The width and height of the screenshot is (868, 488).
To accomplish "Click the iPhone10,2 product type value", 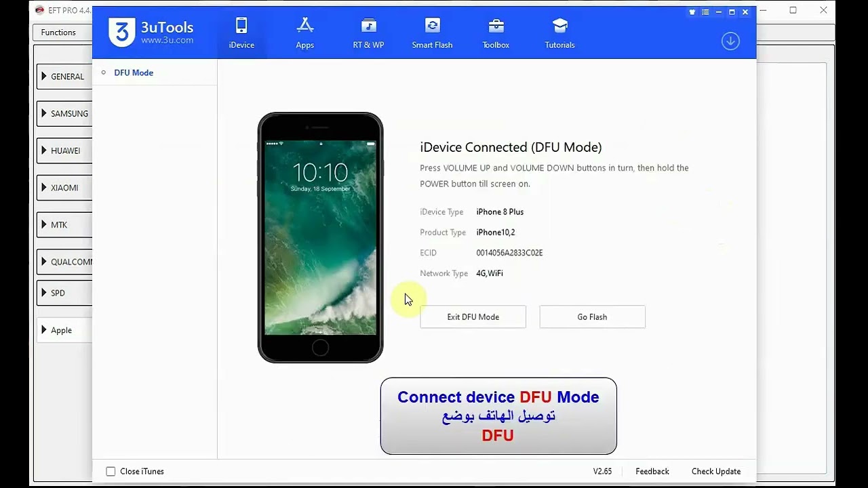I will 496,232.
